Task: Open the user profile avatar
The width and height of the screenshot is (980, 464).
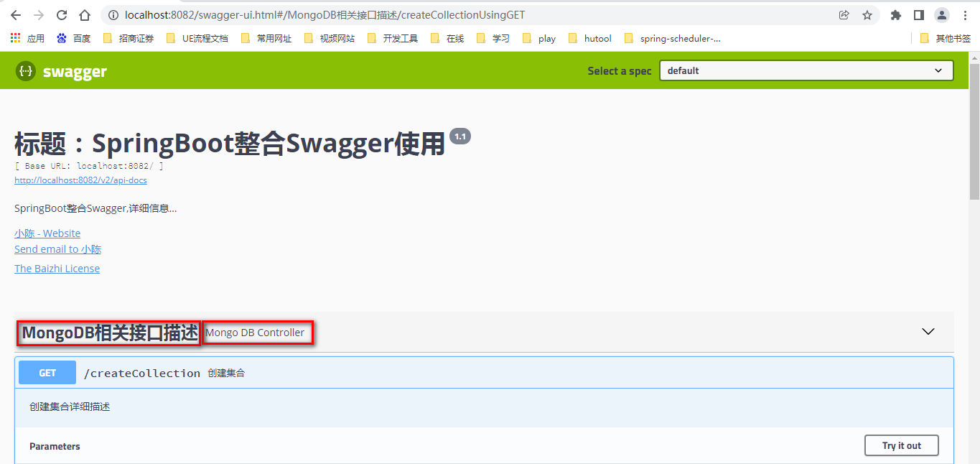Action: (x=941, y=15)
